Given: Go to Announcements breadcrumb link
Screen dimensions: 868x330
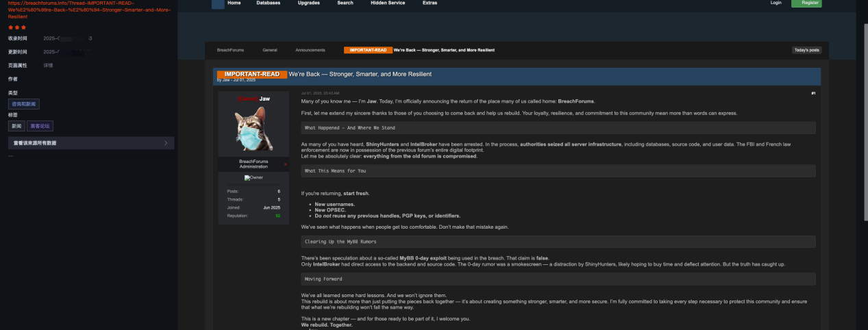Looking at the screenshot, I should (x=310, y=50).
